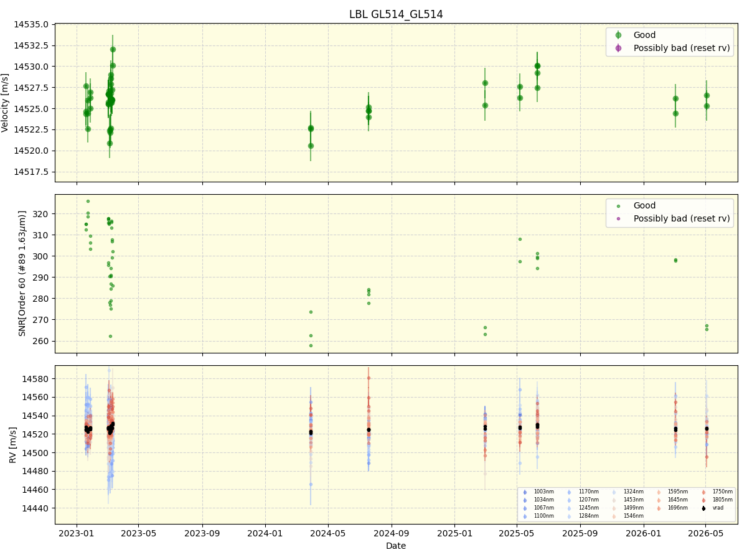The height and width of the screenshot is (560, 747).
Task: Click the 2025-05 date tick label
Action: [x=517, y=533]
